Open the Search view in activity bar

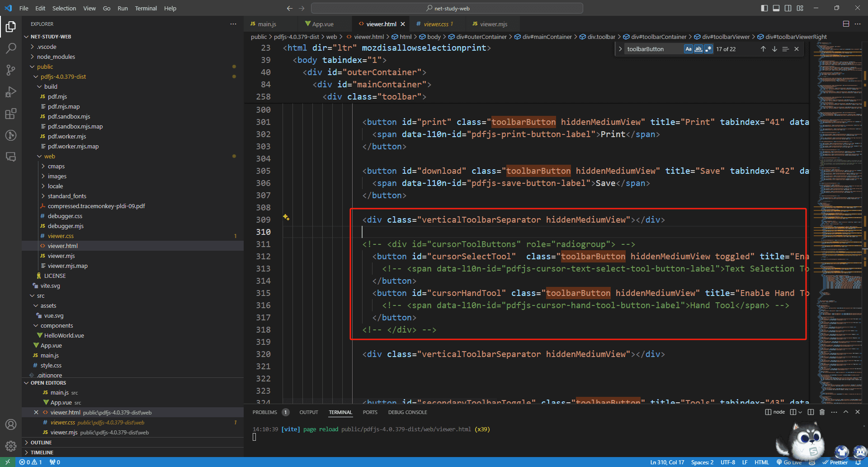click(11, 48)
